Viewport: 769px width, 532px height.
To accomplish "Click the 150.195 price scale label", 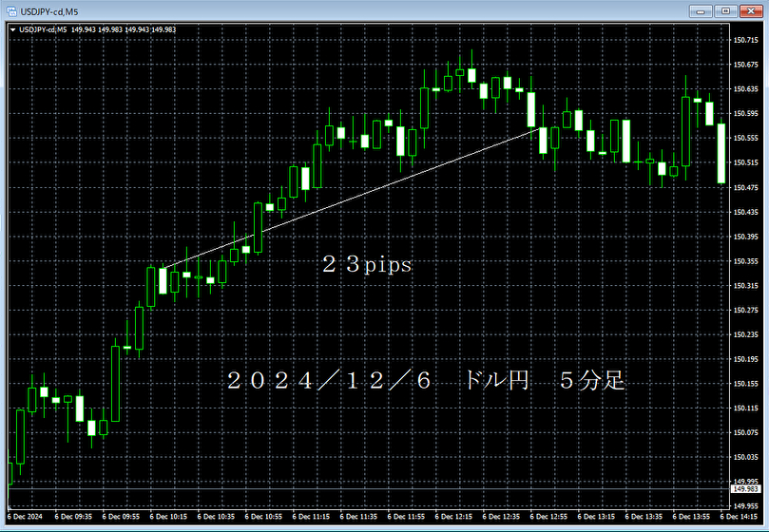I will click(x=745, y=359).
